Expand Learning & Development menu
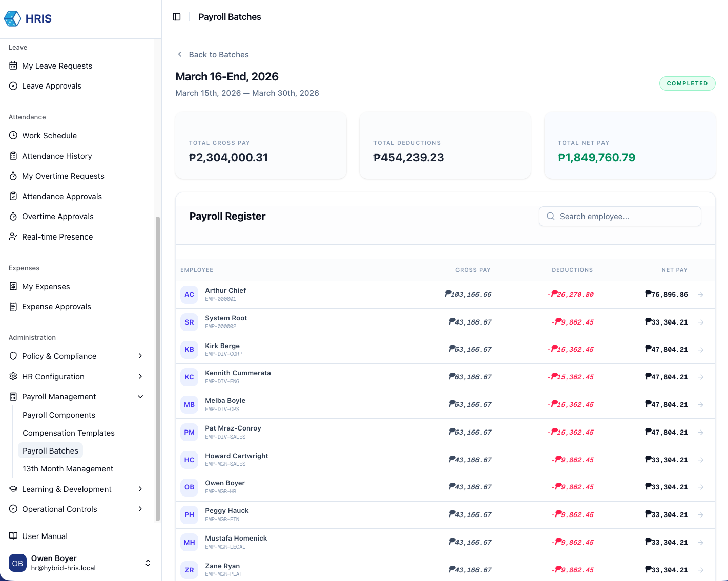 click(140, 489)
